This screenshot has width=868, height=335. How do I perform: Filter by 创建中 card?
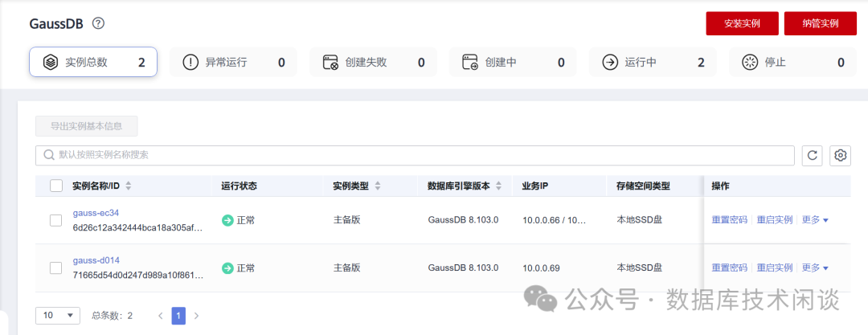(513, 62)
